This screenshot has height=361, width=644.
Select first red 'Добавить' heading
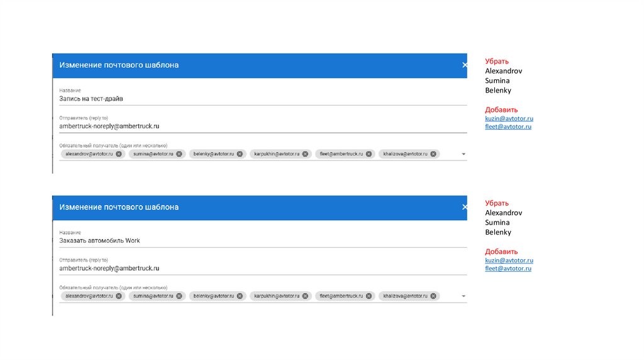click(x=501, y=109)
